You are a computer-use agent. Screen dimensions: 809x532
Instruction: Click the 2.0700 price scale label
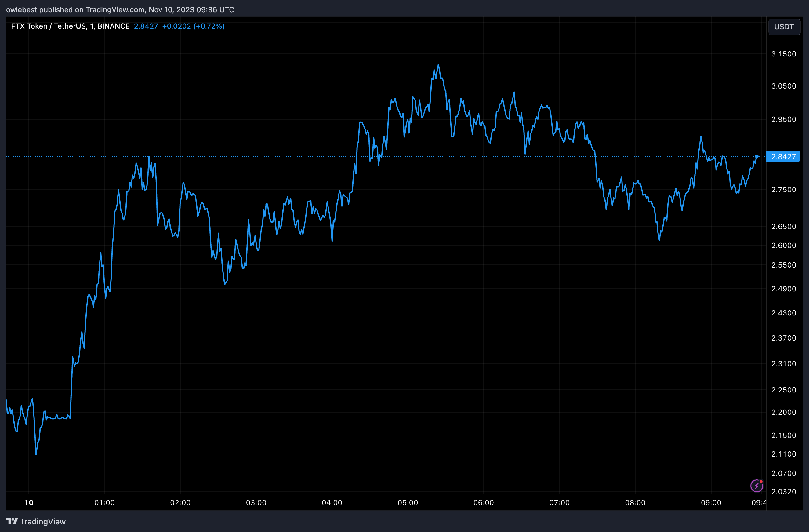point(783,473)
